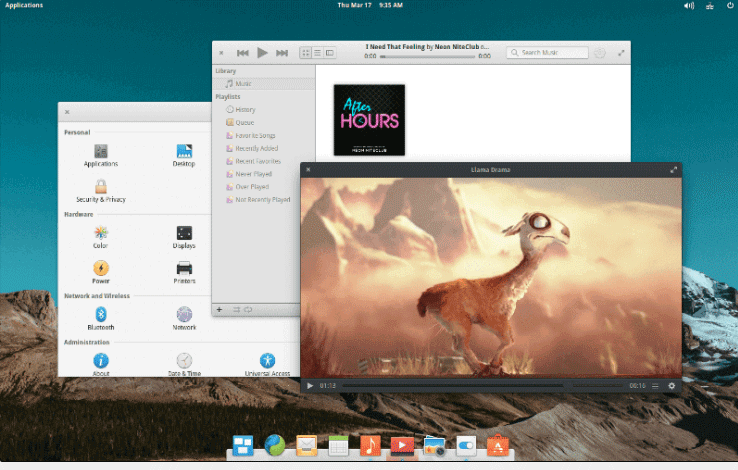Skip to next track in Music

[x=282, y=53]
